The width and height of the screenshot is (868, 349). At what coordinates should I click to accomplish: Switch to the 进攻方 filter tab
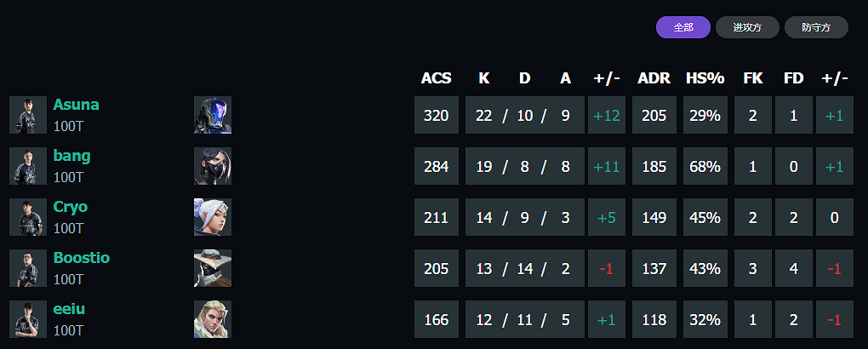746,27
